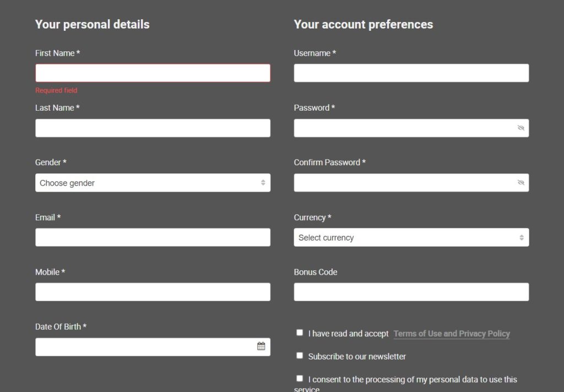Check the Terms of Use acceptance checkbox
564x392 pixels.
(300, 333)
